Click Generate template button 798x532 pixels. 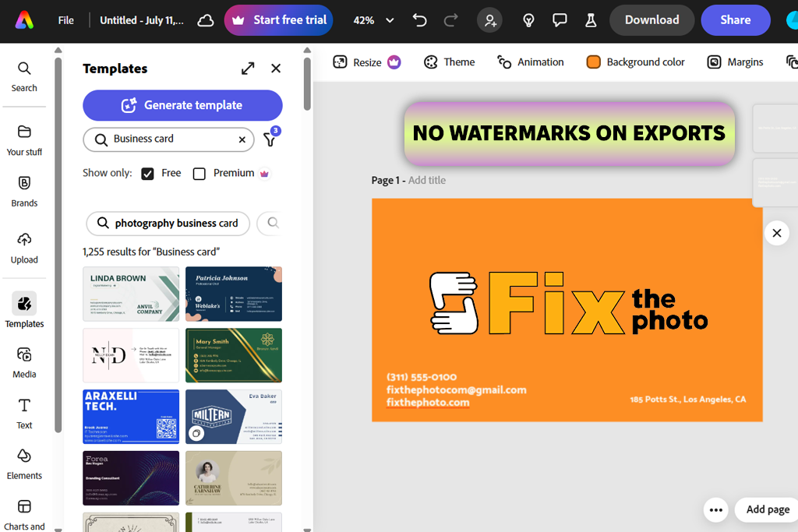[x=182, y=105]
